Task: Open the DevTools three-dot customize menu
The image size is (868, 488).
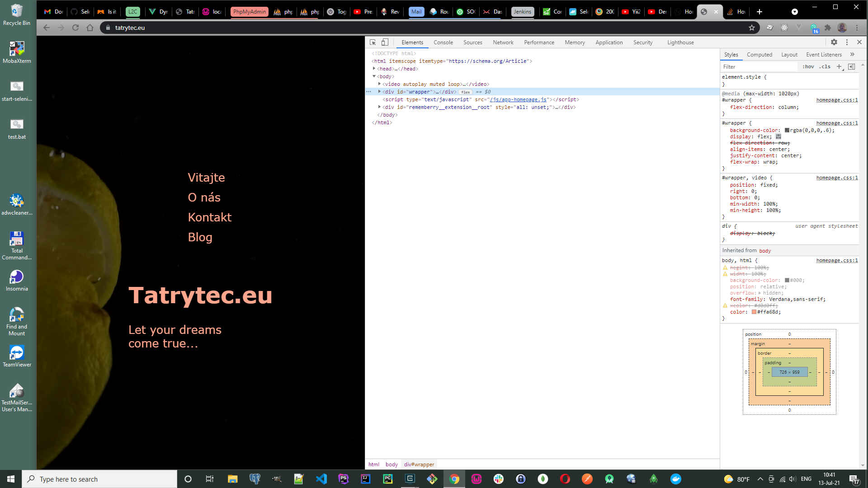Action: [847, 42]
